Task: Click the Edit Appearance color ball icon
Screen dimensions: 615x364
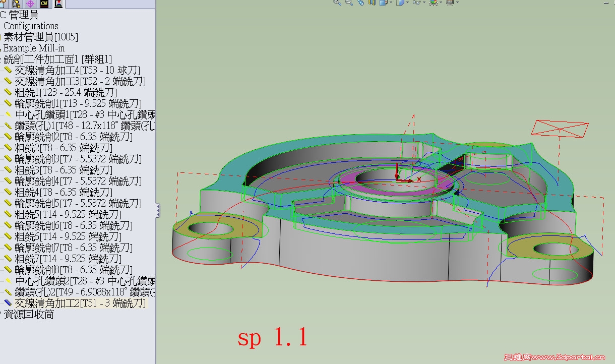Action: [x=433, y=3]
